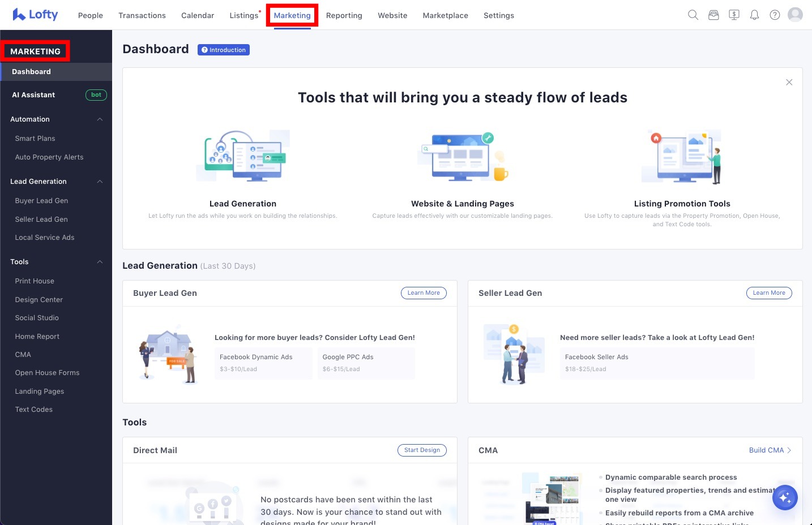Open Seller Lead Gen in sidebar
Screen dimensions: 812x525
coord(41,220)
